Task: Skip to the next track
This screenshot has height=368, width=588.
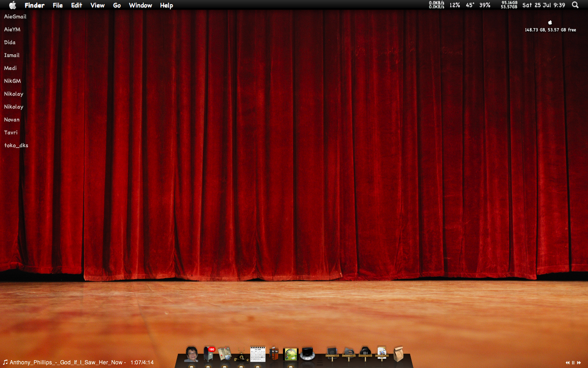Action: [x=579, y=363]
